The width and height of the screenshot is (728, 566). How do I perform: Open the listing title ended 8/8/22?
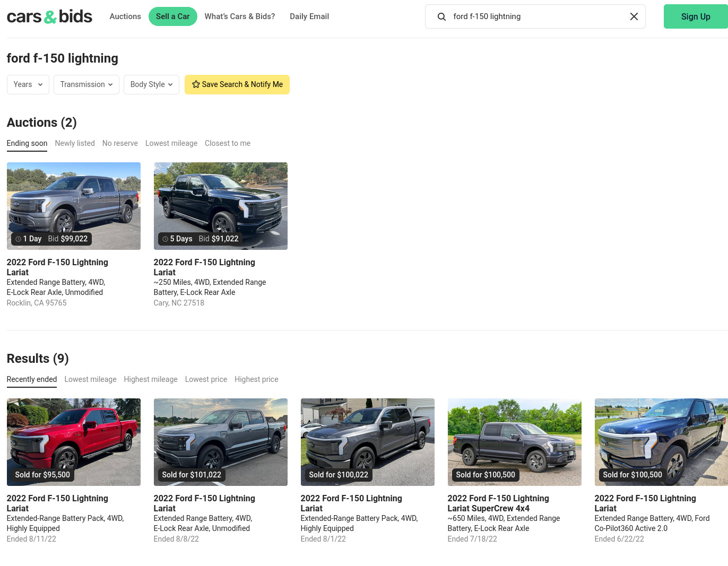204,503
